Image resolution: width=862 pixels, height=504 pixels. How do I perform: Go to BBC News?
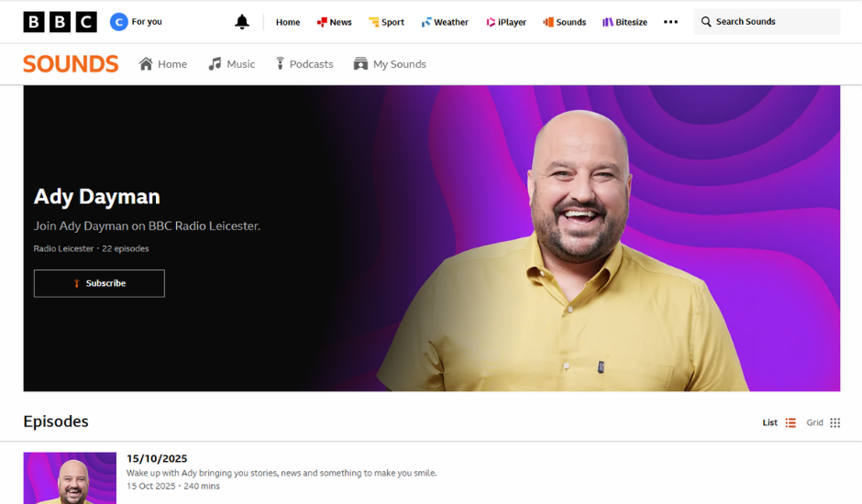(x=334, y=22)
